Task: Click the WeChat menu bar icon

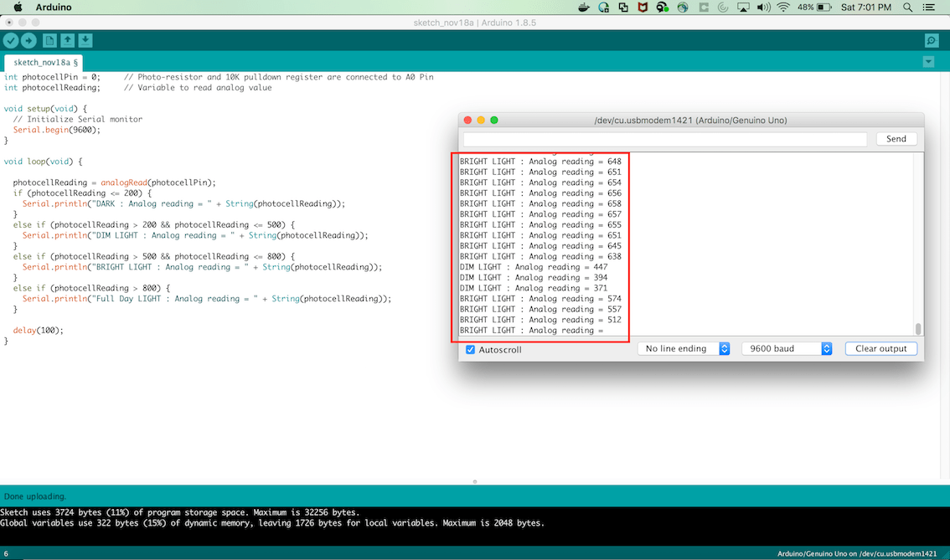Action: click(662, 8)
